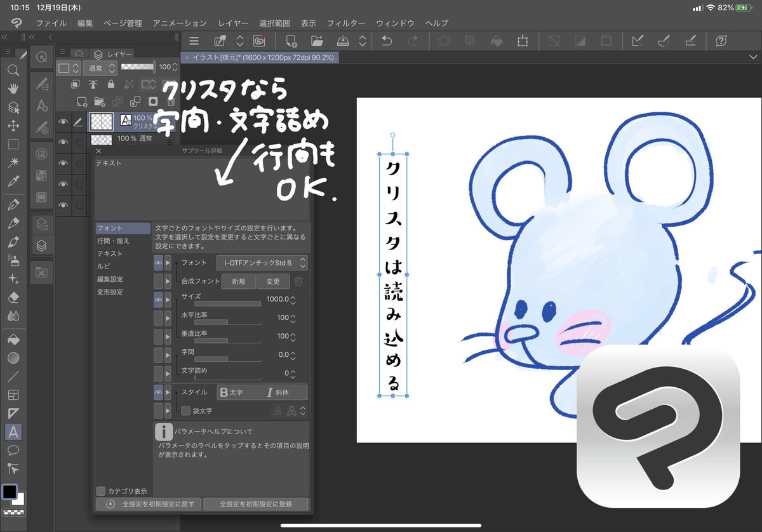Screen dimensions: 762x532
Task: Hide the second layer '100 % 通常'
Action: click(63, 142)
